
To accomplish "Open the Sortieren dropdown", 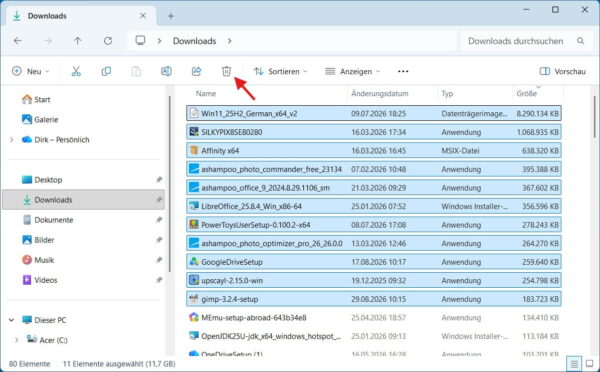I will pyautogui.click(x=280, y=71).
